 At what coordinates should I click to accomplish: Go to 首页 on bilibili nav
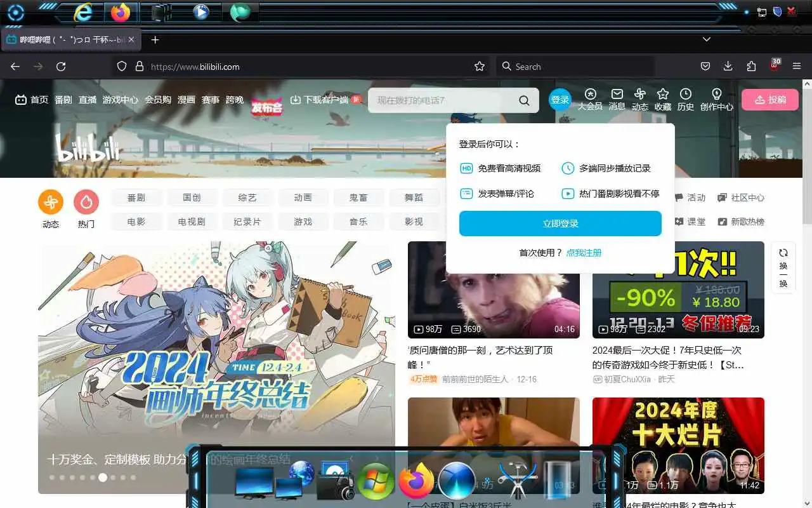(32, 100)
